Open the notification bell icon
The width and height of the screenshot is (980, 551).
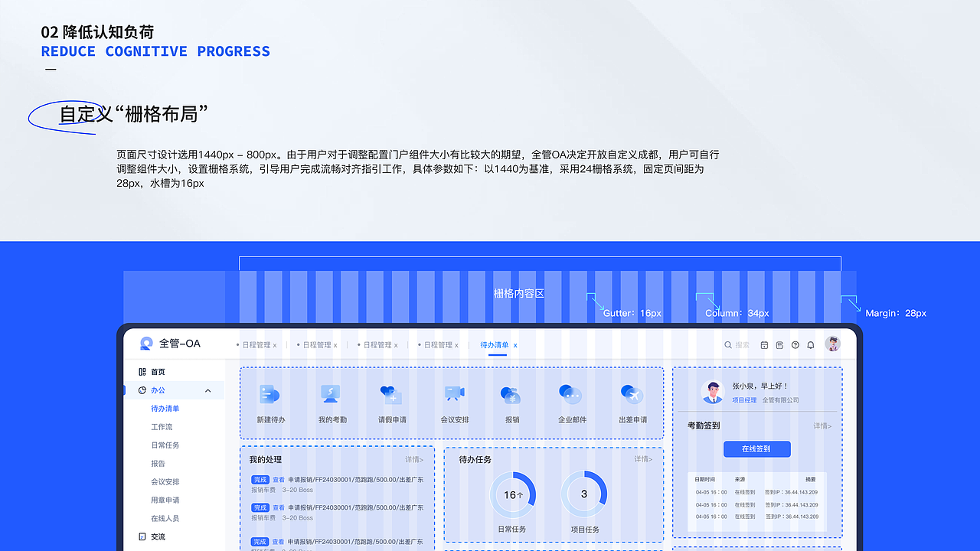click(x=810, y=344)
